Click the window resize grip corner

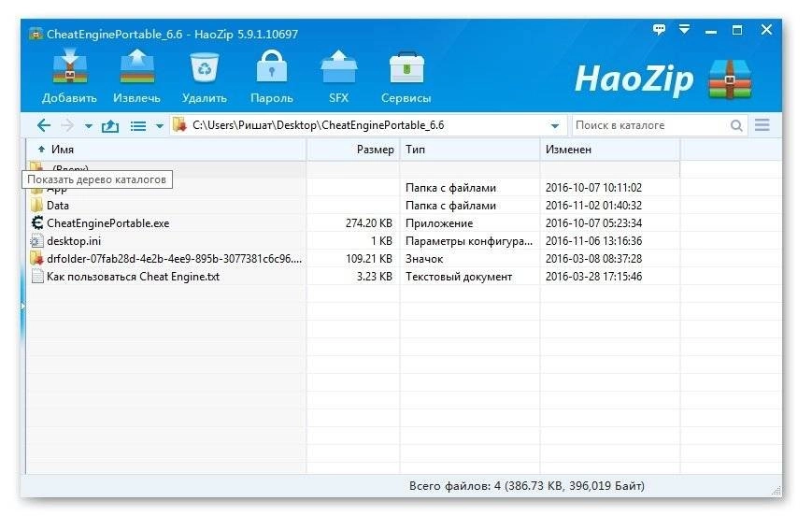coord(776,490)
